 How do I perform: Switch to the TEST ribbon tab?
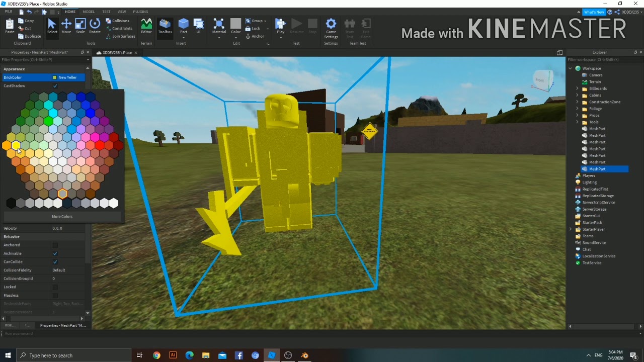[106, 12]
